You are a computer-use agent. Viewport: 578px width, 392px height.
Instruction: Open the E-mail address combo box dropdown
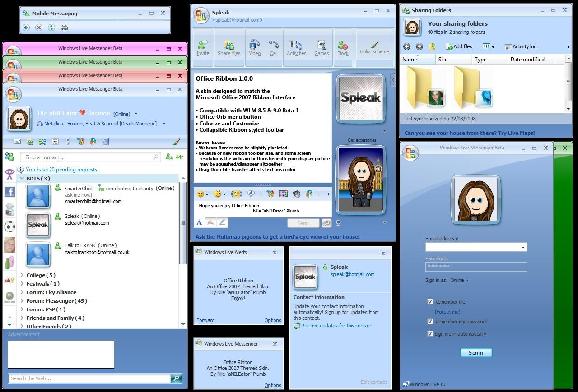click(x=523, y=247)
